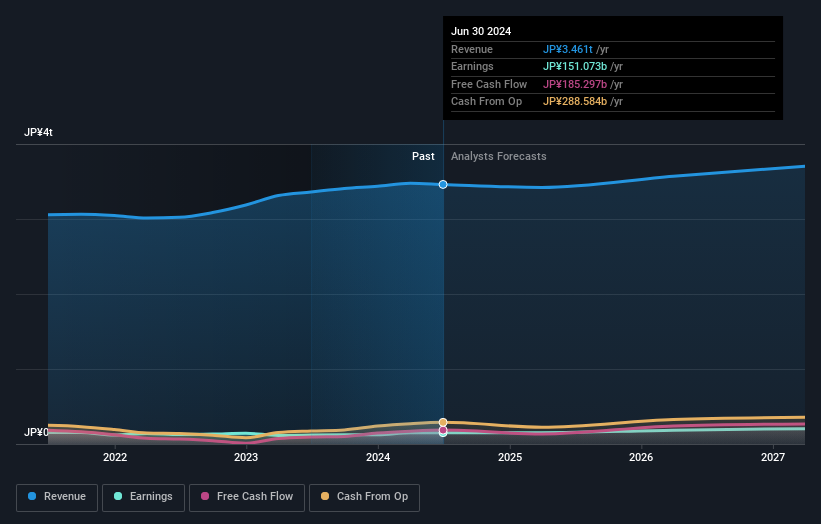Screen dimensions: 821x524
Task: Click the 2022 x-axis label
Action: (x=115, y=457)
